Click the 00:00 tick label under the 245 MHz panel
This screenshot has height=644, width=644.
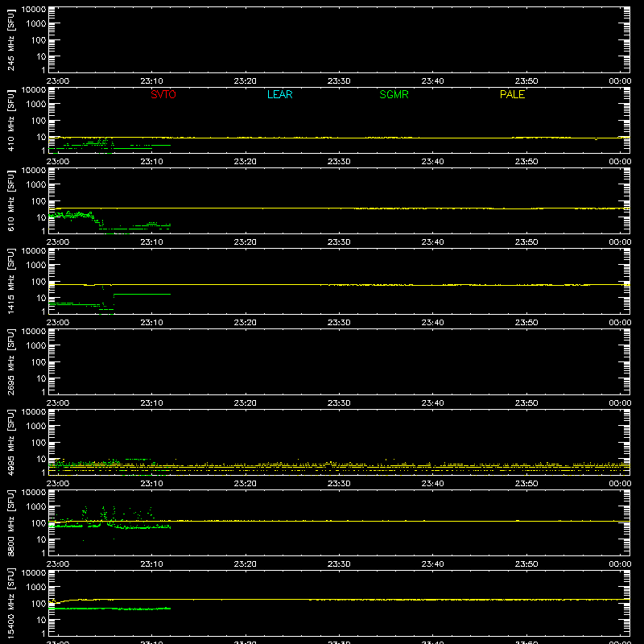tap(620, 81)
